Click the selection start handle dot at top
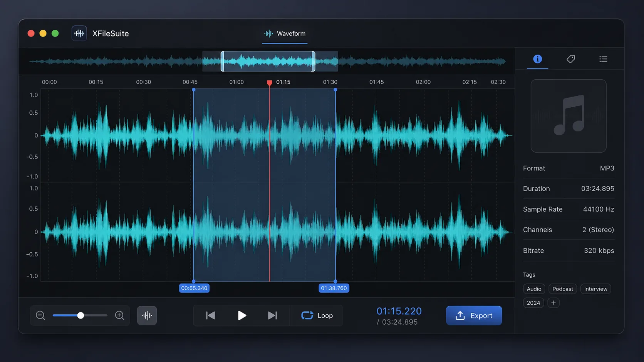 (194, 90)
